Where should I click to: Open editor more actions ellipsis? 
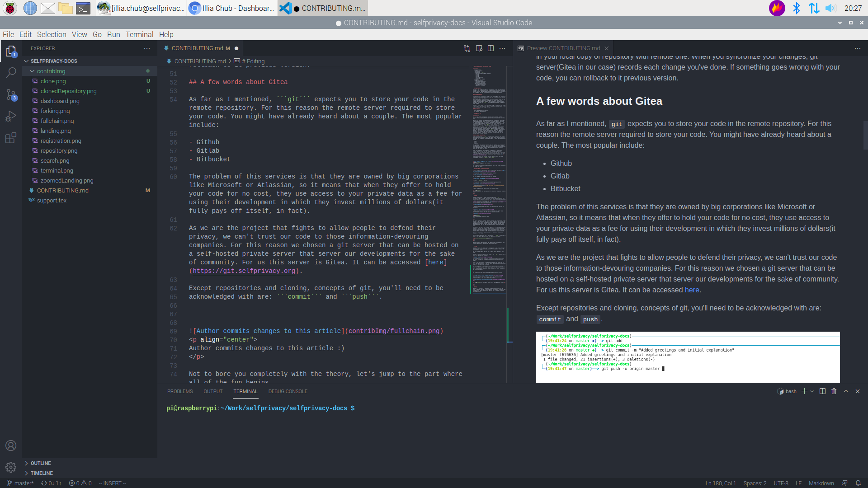pos(502,48)
